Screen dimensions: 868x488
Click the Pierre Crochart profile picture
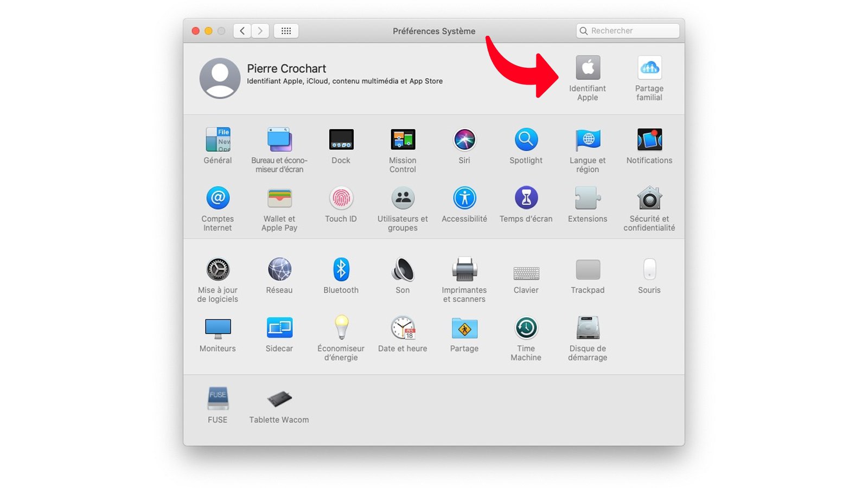(220, 78)
